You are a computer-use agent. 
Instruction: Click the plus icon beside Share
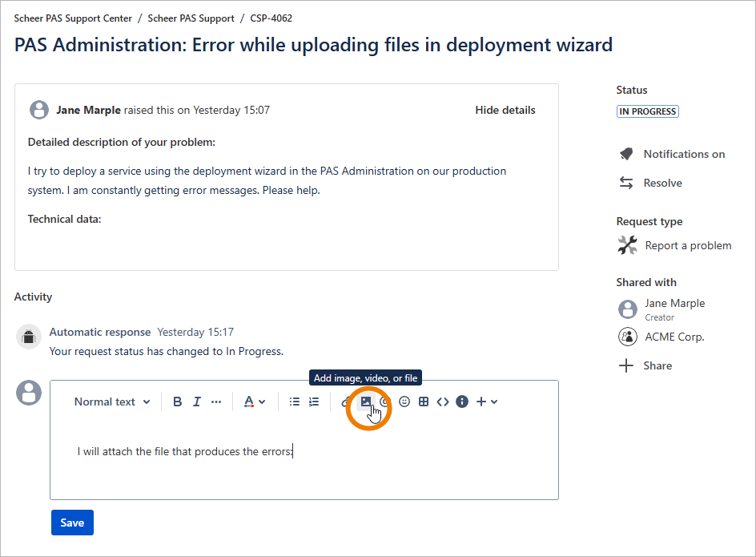point(625,365)
